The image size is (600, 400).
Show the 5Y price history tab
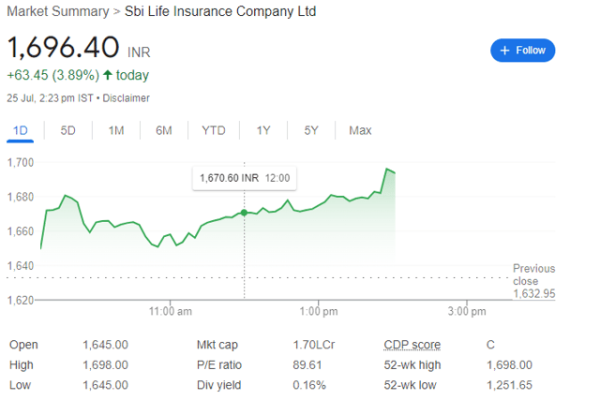(311, 131)
